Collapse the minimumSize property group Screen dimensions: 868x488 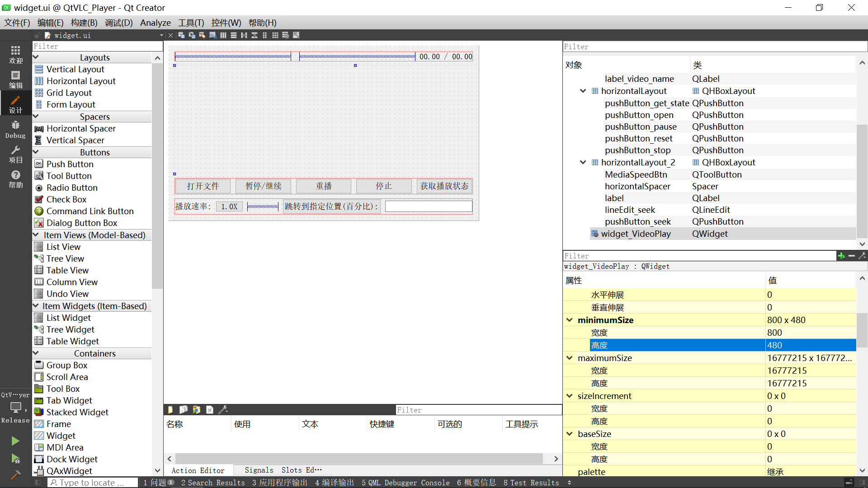point(569,320)
